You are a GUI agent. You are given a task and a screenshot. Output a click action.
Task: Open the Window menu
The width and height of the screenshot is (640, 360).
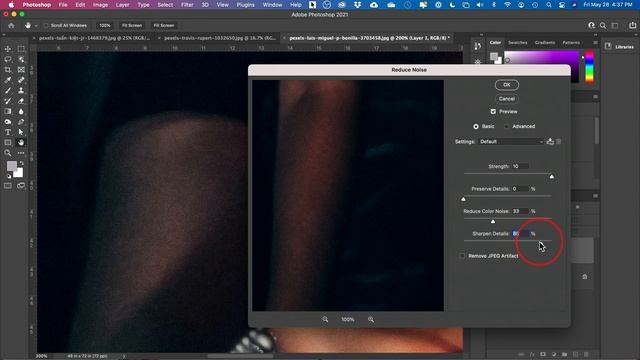[272, 5]
